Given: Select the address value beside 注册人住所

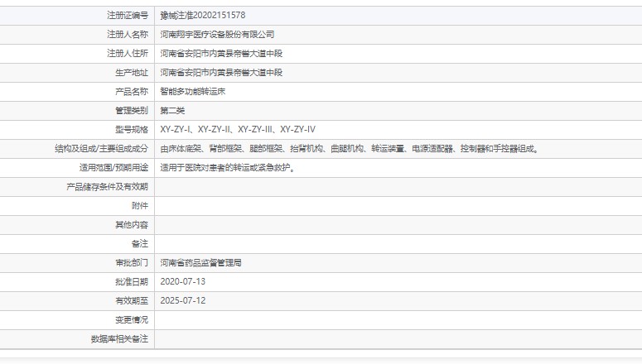Looking at the screenshot, I should click(x=221, y=54).
